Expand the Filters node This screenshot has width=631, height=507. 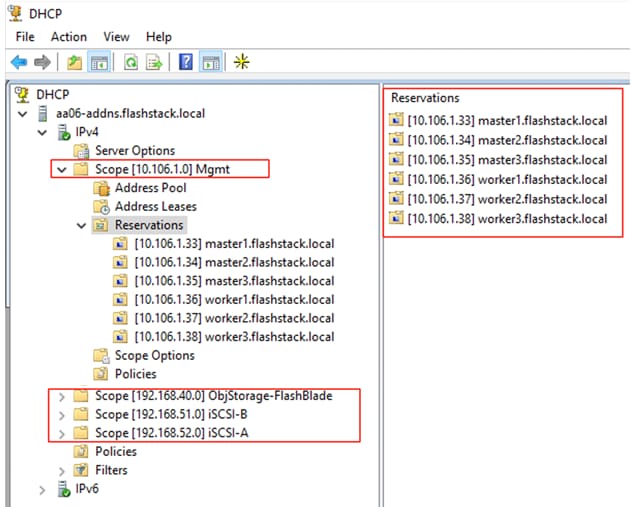pyautogui.click(x=62, y=471)
